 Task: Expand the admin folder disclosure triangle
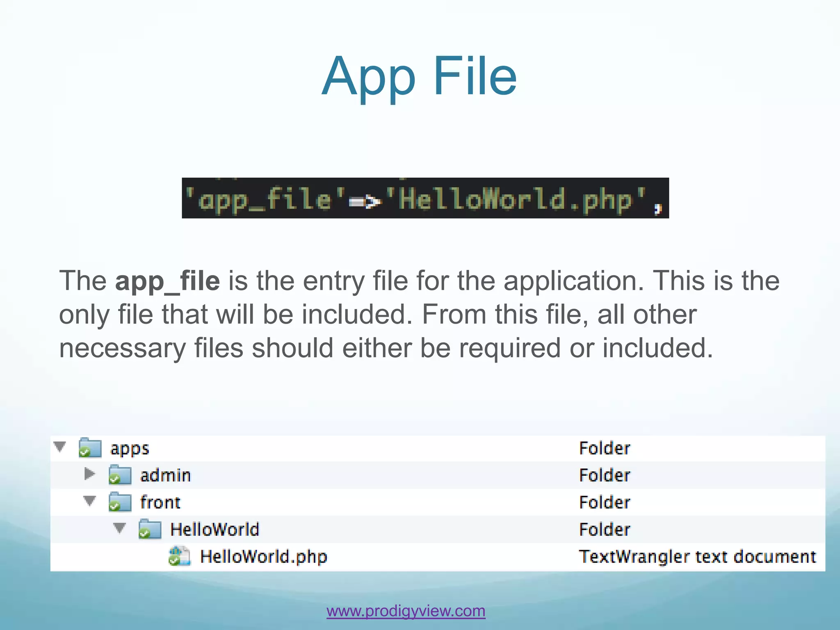point(89,474)
